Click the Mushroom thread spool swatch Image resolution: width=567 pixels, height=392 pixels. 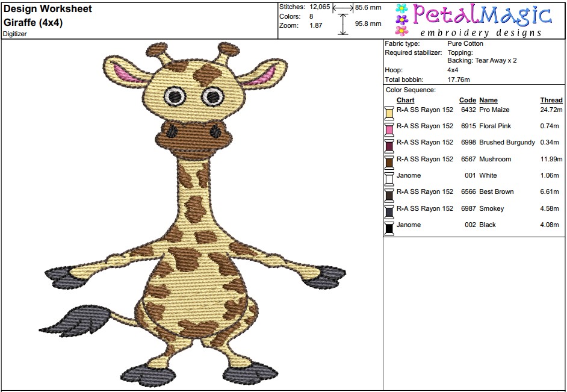point(389,162)
